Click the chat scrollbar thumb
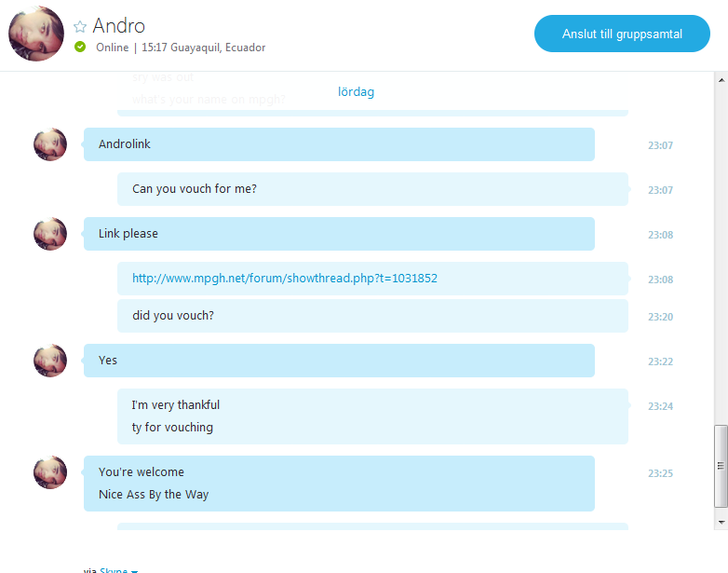 (721, 466)
